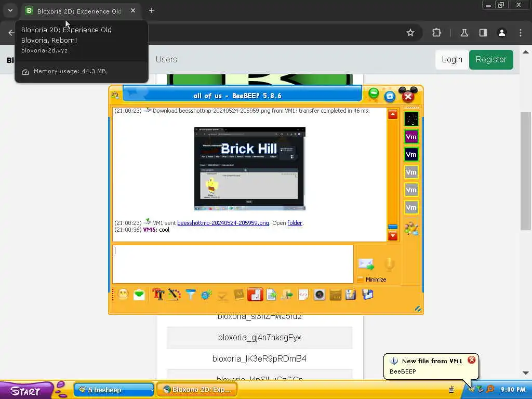
Task: Open Chrome Labs flask icon
Action: pyautogui.click(x=464, y=33)
